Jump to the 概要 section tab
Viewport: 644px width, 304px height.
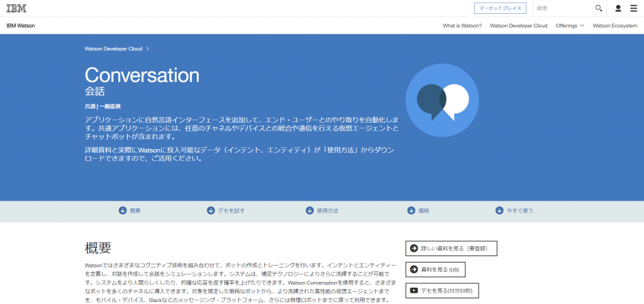click(x=130, y=211)
